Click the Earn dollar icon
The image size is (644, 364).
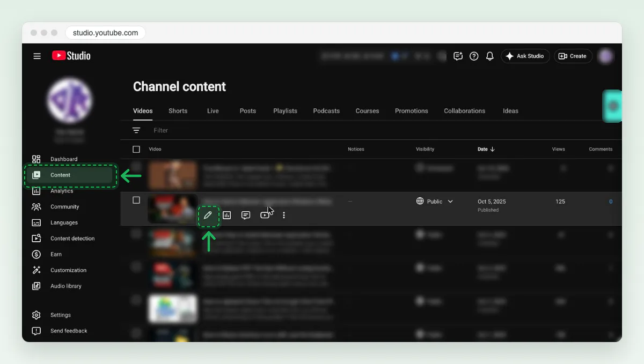(x=36, y=254)
